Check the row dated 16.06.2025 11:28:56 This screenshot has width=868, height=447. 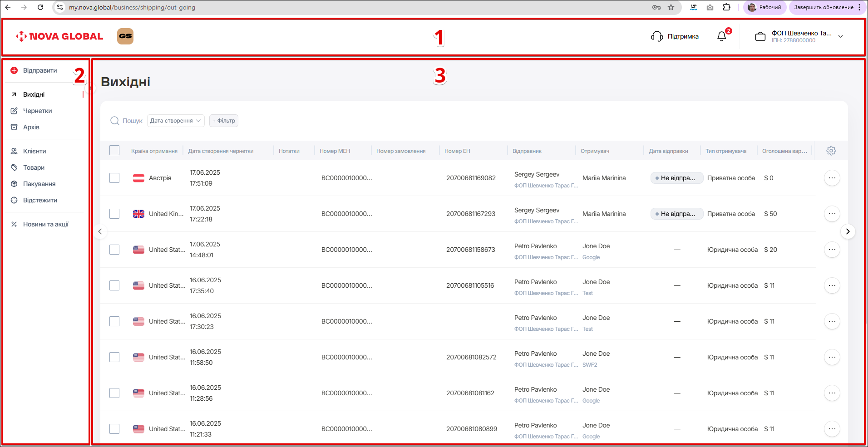tap(114, 393)
